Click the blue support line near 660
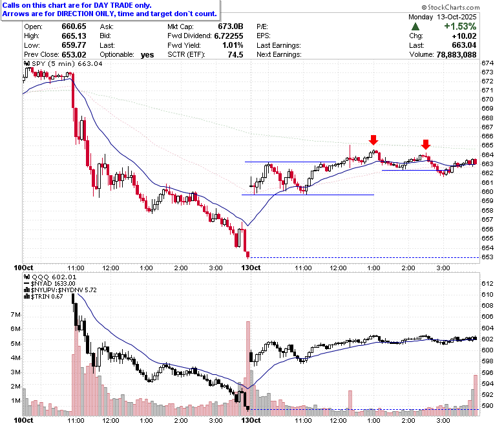Screen dimensions: 504x426 coord(308,195)
